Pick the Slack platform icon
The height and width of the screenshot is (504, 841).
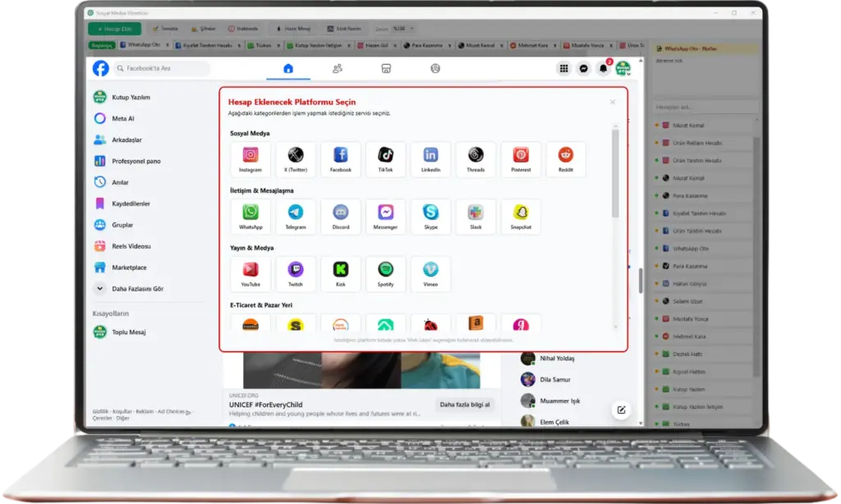pos(476,217)
